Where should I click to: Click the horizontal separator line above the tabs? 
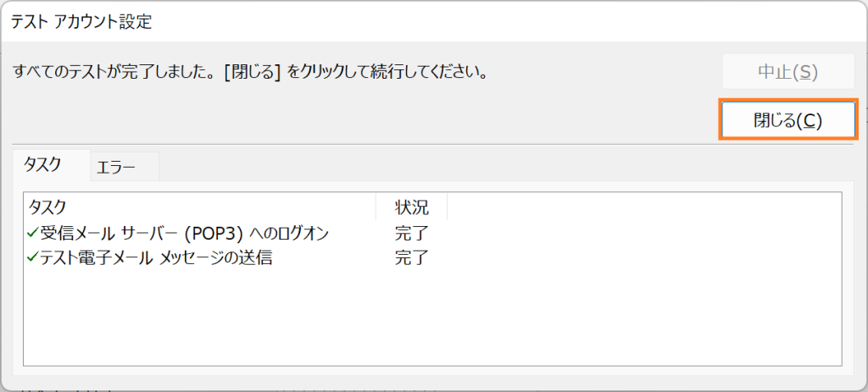click(434, 145)
